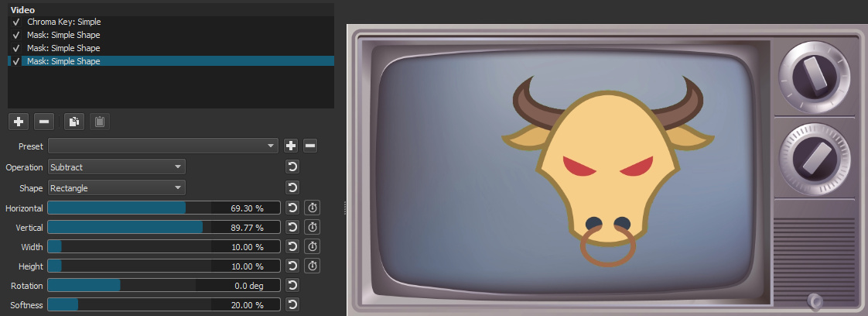This screenshot has width=868, height=316.
Task: Select the highlighted Mask: Simple Shape row
Action: click(171, 61)
